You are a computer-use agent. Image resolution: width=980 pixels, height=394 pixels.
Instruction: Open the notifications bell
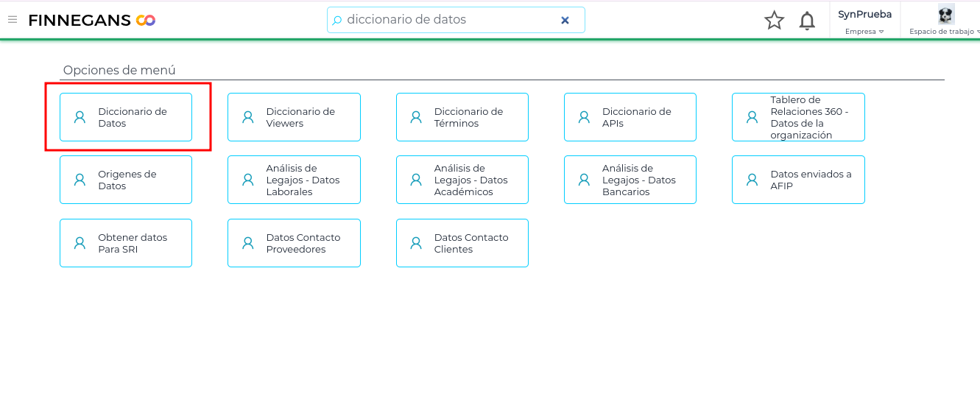[x=807, y=21]
